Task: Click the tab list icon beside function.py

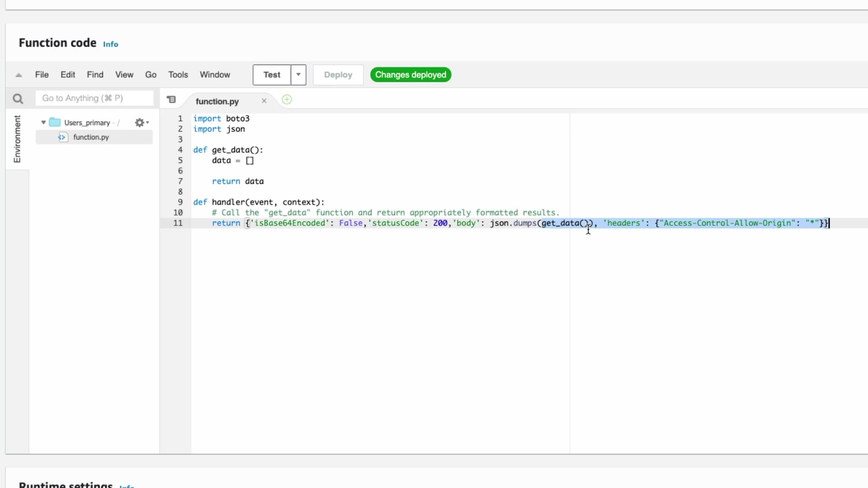Action: pyautogui.click(x=171, y=99)
